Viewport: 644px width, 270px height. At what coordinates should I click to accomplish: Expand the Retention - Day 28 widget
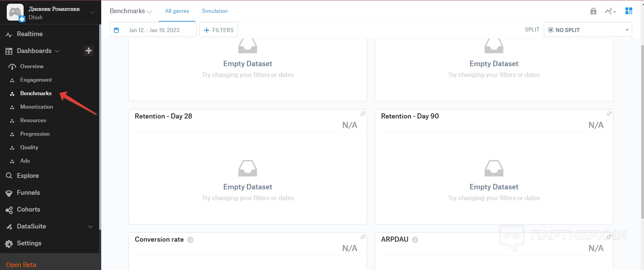tap(363, 114)
